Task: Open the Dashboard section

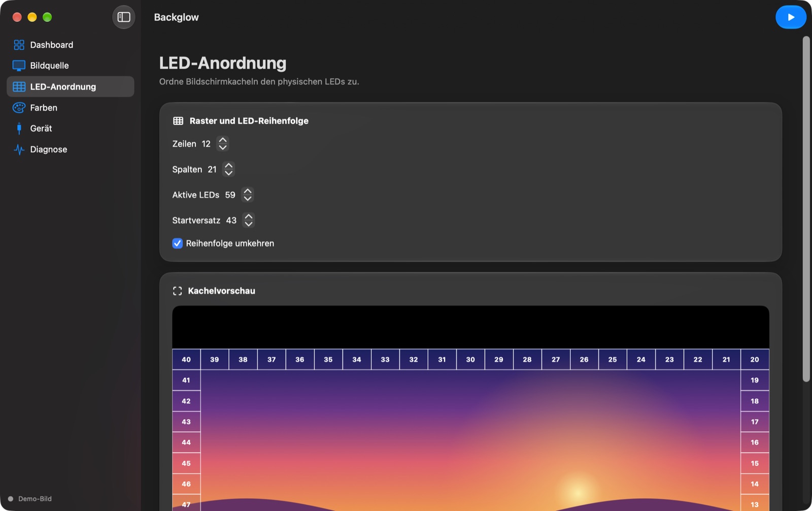Action: click(x=71, y=45)
